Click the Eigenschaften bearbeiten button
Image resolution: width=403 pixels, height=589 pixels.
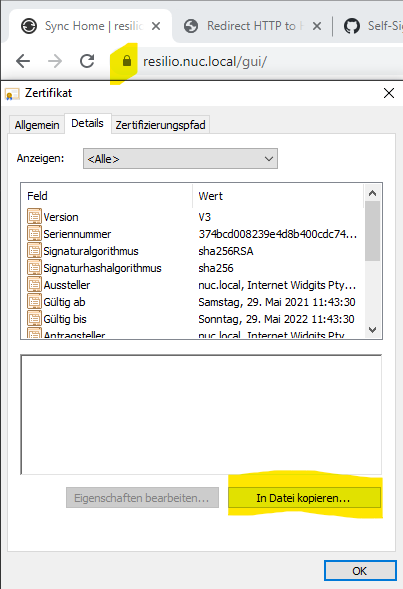point(142,498)
